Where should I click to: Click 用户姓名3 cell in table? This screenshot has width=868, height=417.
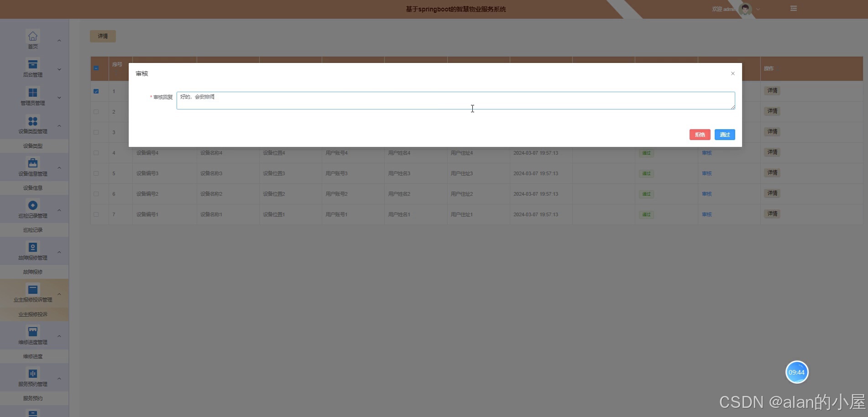(x=399, y=173)
